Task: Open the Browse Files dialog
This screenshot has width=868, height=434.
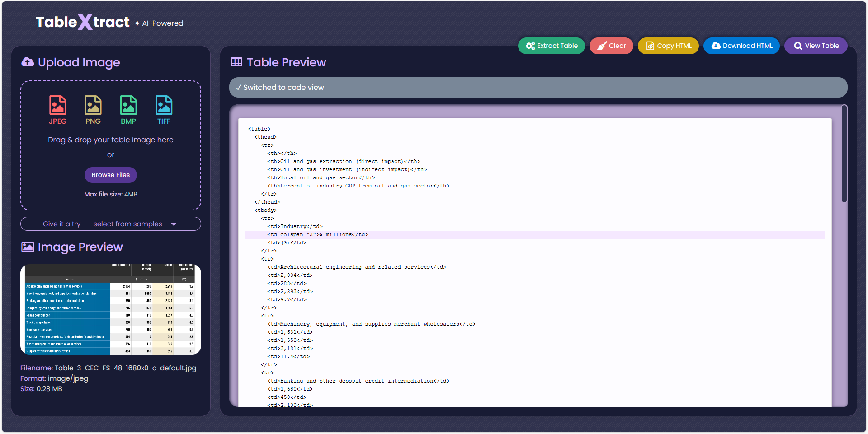Action: 111,175
